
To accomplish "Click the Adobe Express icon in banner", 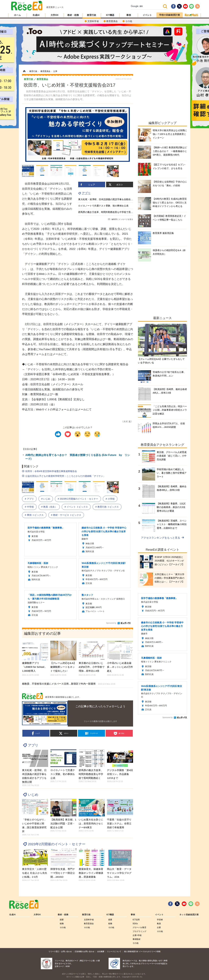I will [x=167, y=32].
